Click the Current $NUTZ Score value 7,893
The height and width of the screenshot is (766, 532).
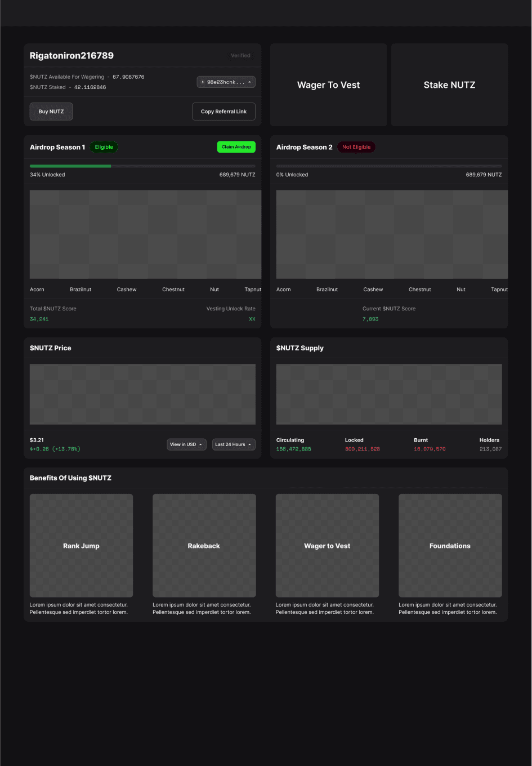pos(370,319)
